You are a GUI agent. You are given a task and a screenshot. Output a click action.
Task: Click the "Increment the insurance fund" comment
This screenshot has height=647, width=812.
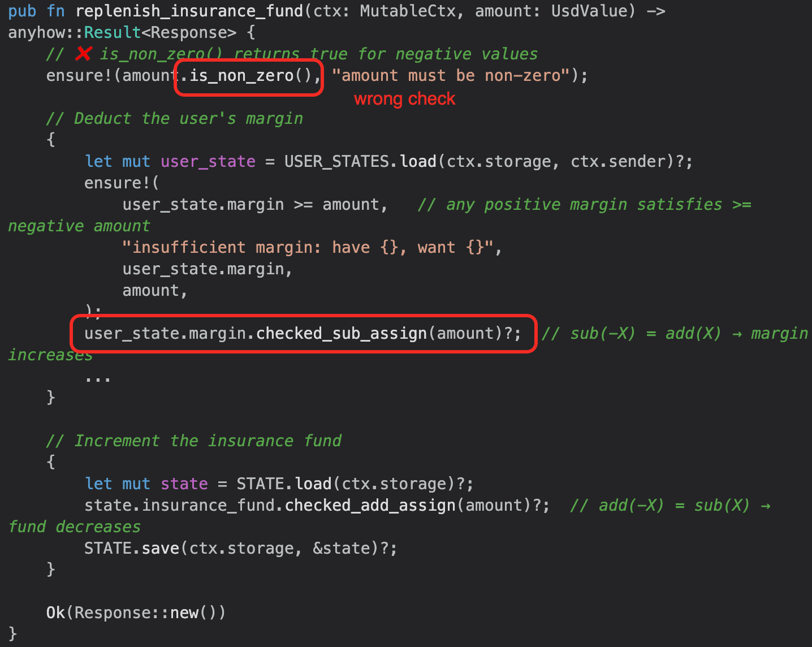pos(194,441)
